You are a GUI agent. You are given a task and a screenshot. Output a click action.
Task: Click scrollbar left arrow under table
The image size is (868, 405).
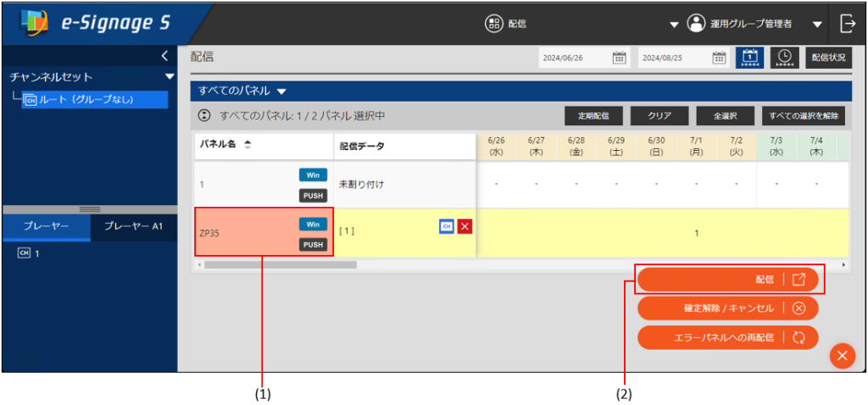point(198,265)
